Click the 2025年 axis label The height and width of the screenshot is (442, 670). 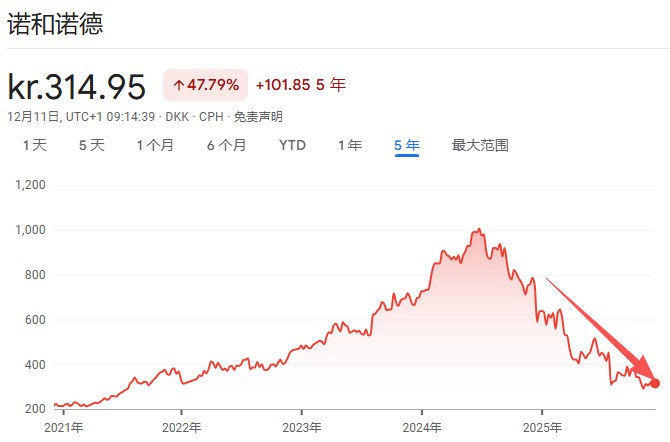541,428
